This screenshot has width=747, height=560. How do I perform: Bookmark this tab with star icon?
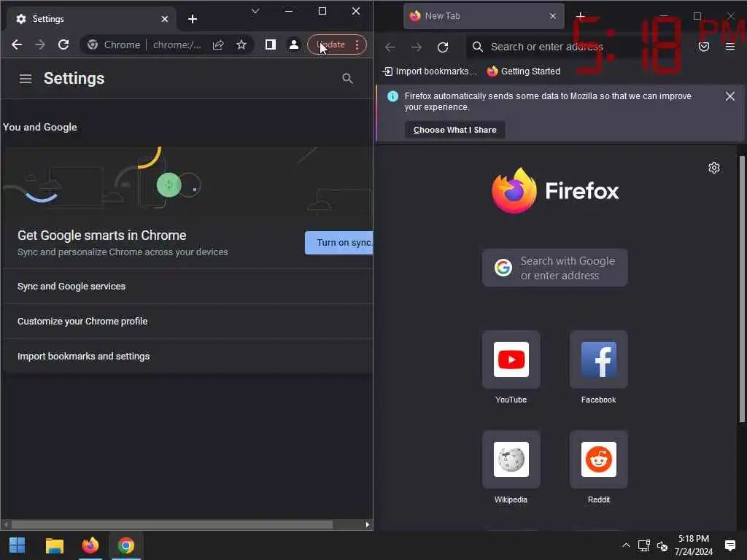241,44
